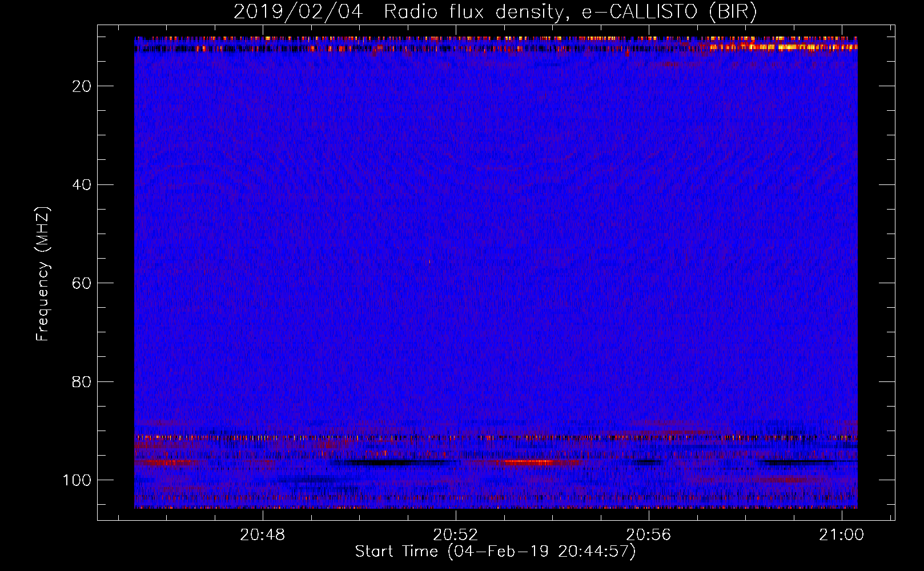Click the 'Start Time (04-Feb-19 20:44:57)' label

coord(495,552)
